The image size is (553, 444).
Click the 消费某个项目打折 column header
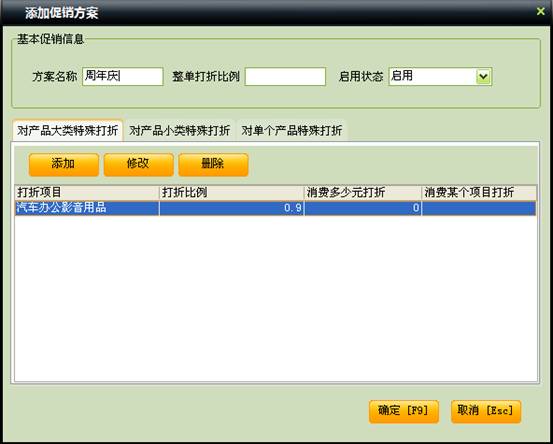(x=479, y=193)
